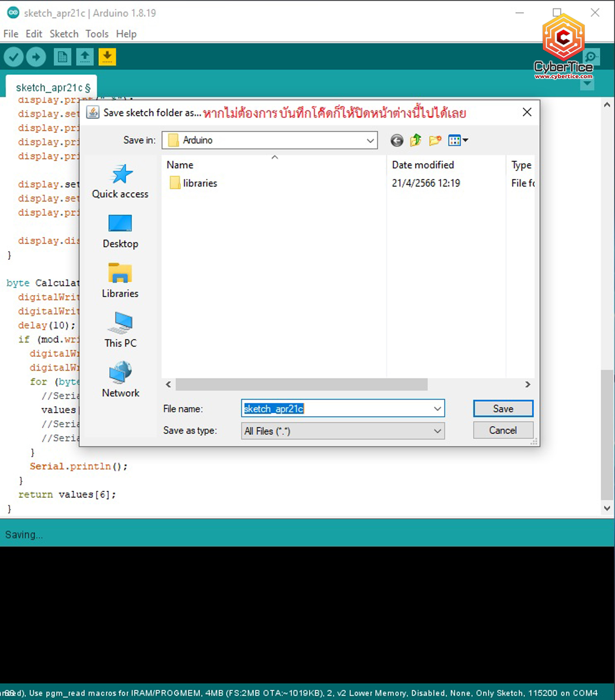This screenshot has height=700, width=615.
Task: Click the Open sketch up-arrow icon
Action: click(x=85, y=57)
